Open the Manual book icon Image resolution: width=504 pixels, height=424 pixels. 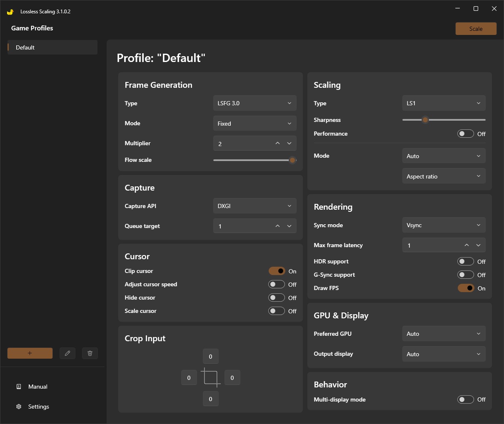tap(19, 387)
